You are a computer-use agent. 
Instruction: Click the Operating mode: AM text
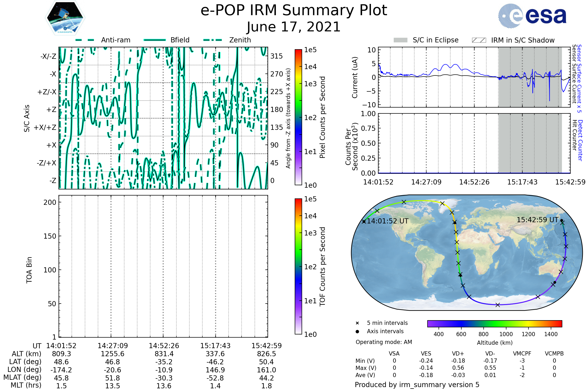coord(384,342)
